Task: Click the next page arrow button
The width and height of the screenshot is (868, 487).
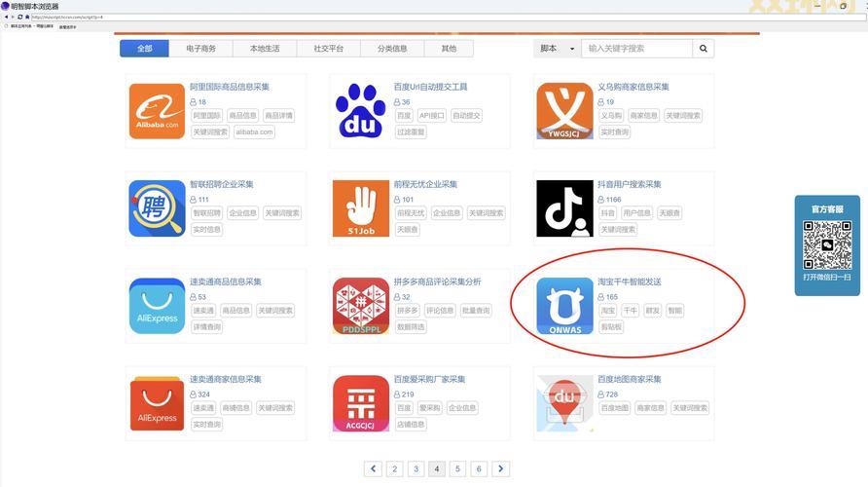Action: pyautogui.click(x=500, y=469)
